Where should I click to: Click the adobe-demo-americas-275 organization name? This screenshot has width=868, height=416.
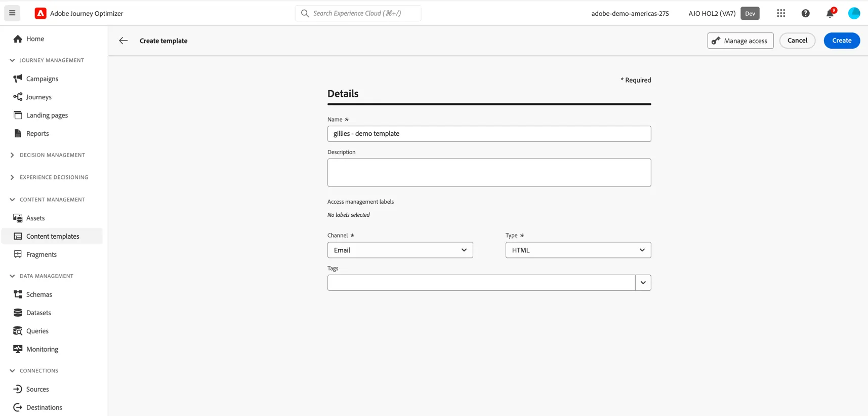tap(630, 14)
